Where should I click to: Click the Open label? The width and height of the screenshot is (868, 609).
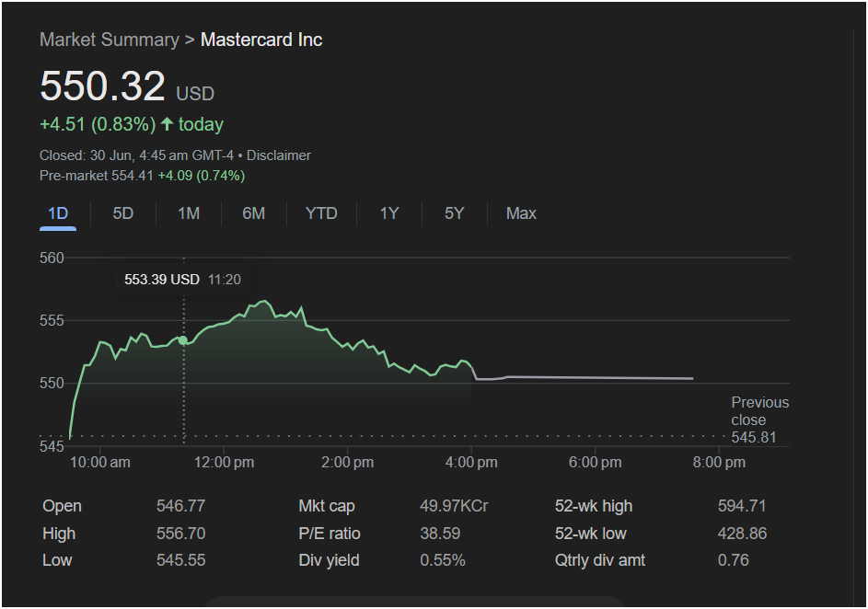(62, 506)
